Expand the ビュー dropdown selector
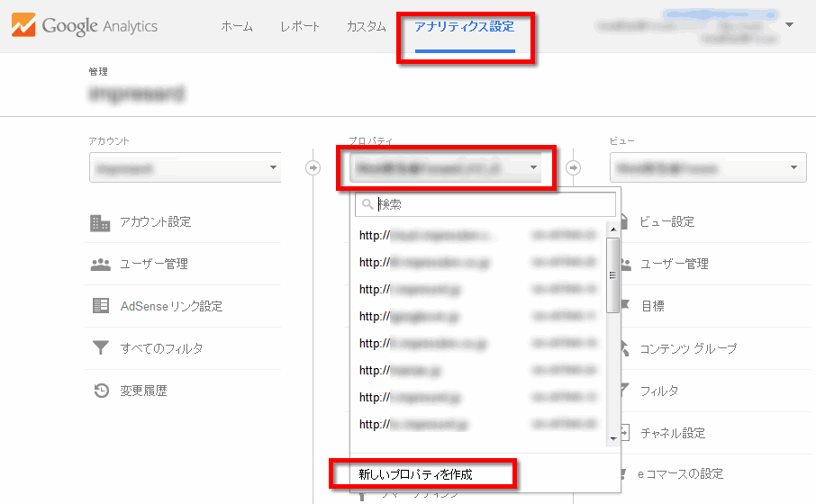This screenshot has height=504, width=816. pos(707,167)
